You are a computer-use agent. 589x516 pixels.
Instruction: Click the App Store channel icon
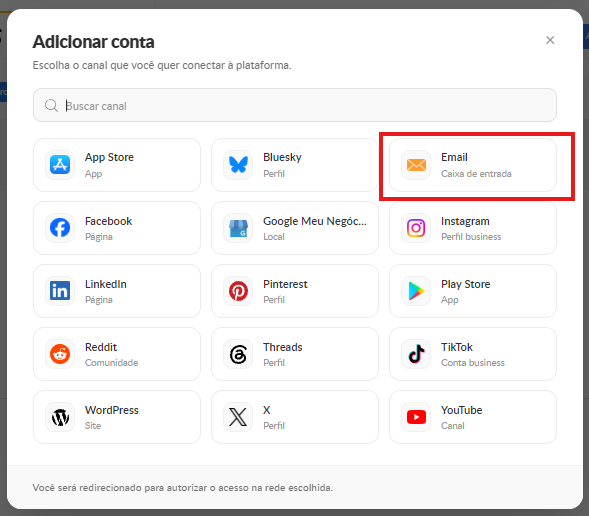[x=60, y=164]
